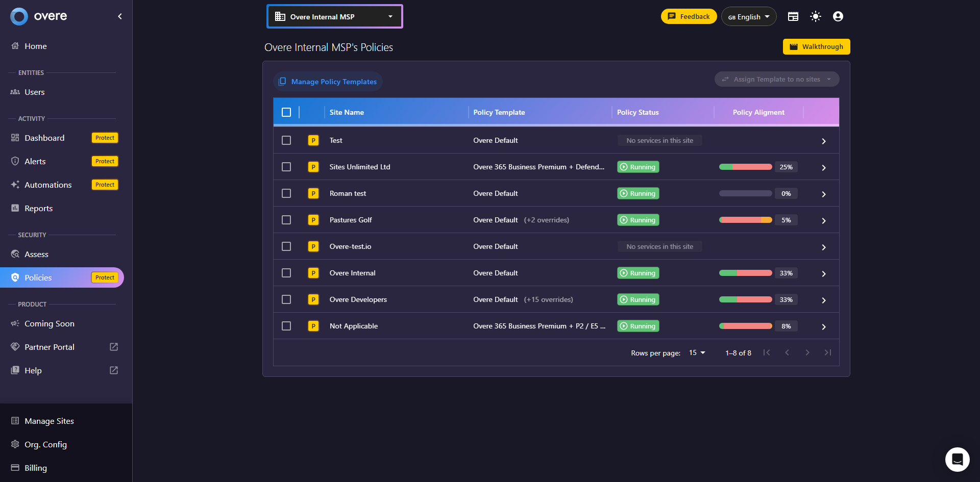Change the rows per page value of 15
This screenshot has height=482, width=980.
click(x=697, y=352)
